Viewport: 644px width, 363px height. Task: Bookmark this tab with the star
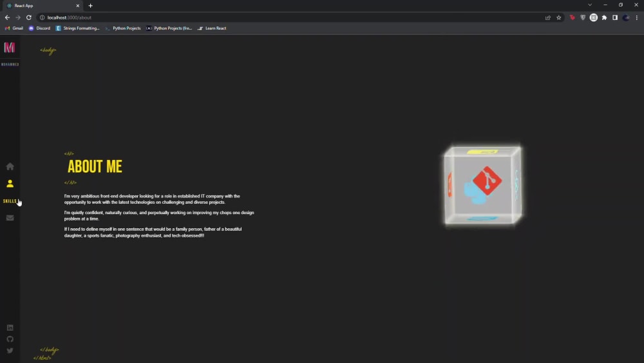[558, 17]
